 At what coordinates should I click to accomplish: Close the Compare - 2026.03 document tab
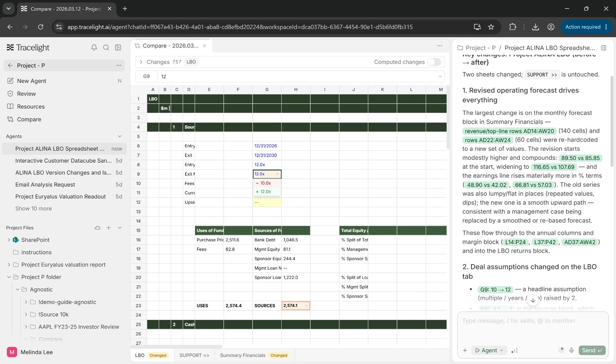[x=204, y=45]
